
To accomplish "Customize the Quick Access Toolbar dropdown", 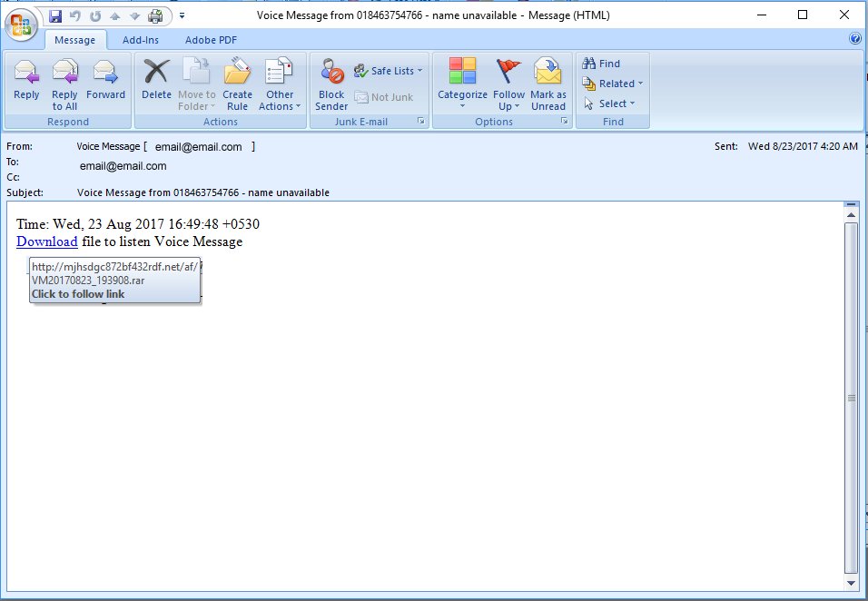I will [x=182, y=16].
